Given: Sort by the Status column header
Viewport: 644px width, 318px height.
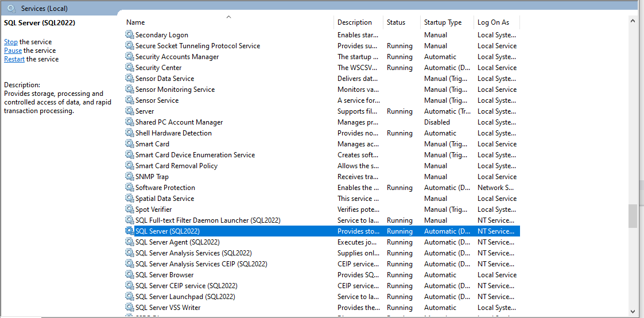Looking at the screenshot, I should point(402,22).
